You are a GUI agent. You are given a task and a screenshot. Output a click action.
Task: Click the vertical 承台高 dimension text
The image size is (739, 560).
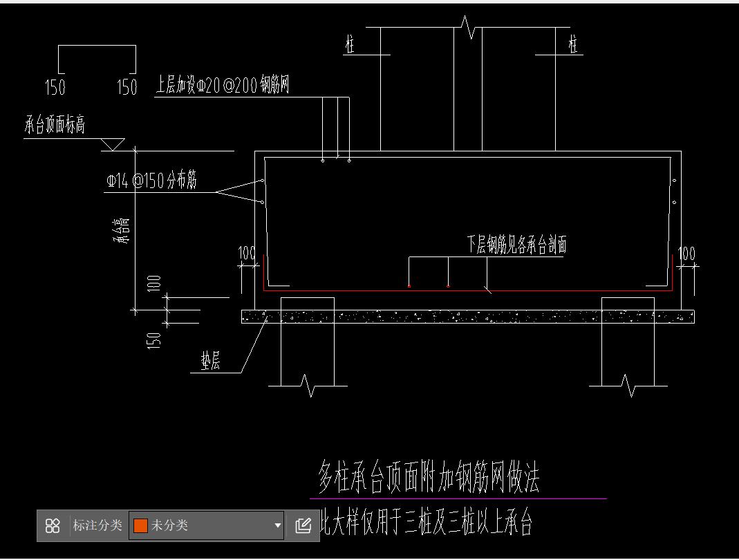(x=121, y=230)
